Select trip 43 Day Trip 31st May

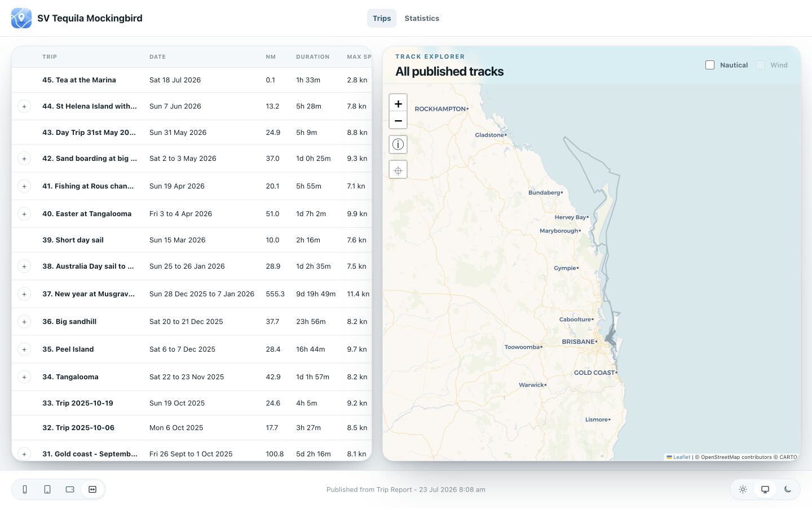coord(192,133)
